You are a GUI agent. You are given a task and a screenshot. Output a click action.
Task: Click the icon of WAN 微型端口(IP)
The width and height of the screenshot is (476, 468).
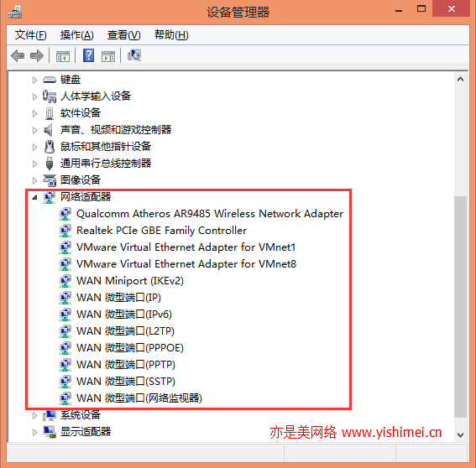pyautogui.click(x=65, y=298)
